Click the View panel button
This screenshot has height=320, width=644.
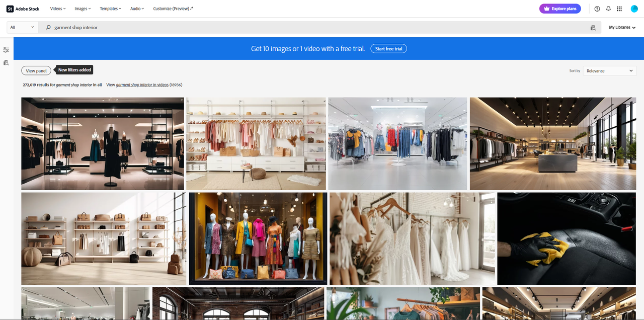click(x=36, y=70)
